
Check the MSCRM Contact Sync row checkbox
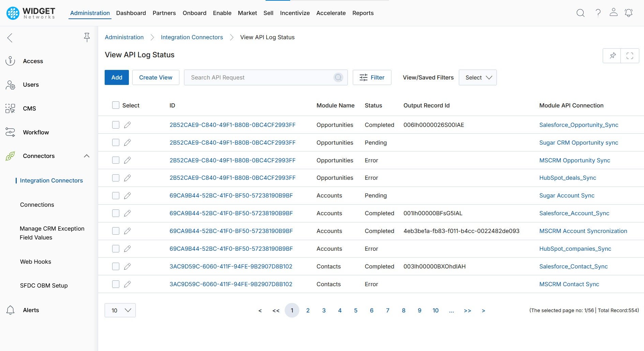click(x=116, y=284)
